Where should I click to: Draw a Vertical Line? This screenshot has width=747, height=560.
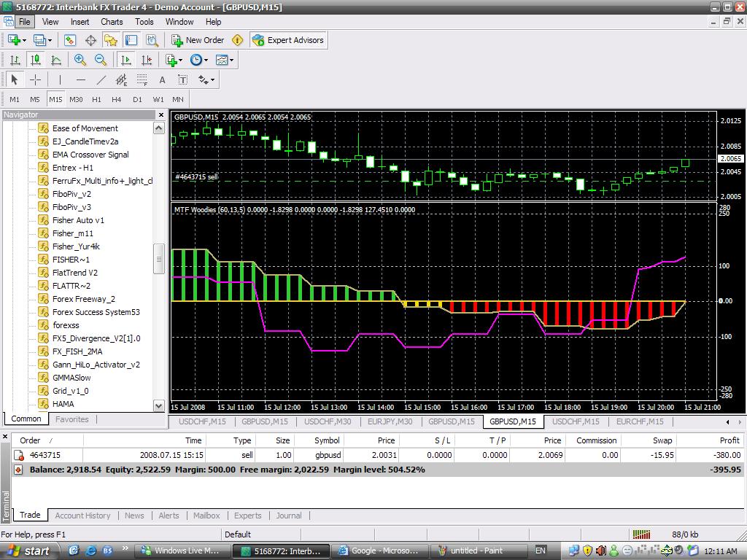tap(60, 79)
